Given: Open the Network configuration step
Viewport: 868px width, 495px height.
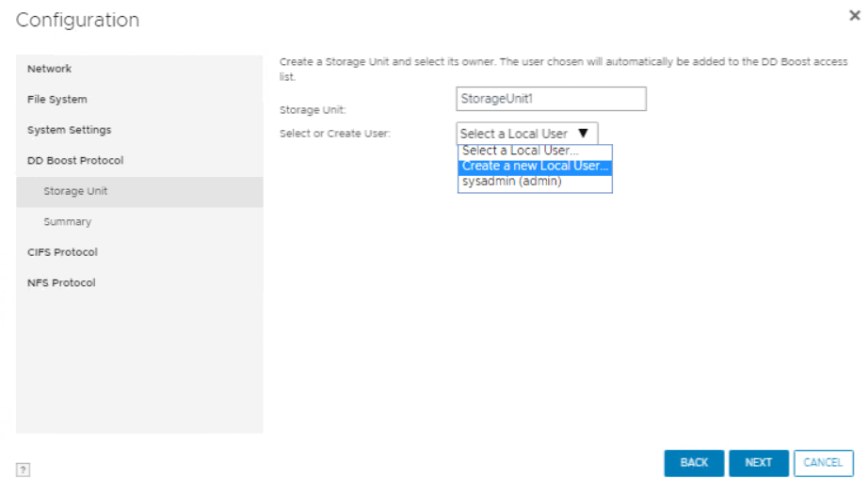Looking at the screenshot, I should coord(49,69).
